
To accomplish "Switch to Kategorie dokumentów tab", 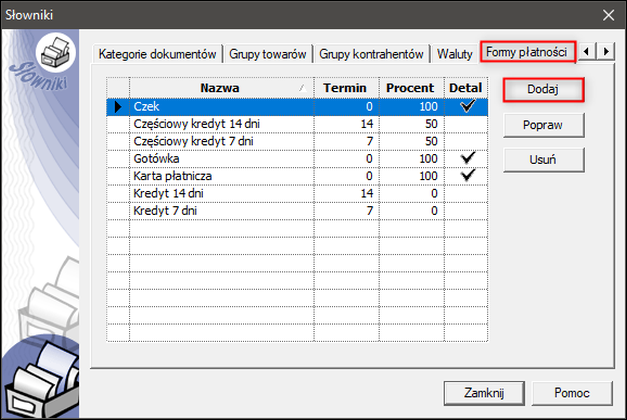I will (158, 54).
